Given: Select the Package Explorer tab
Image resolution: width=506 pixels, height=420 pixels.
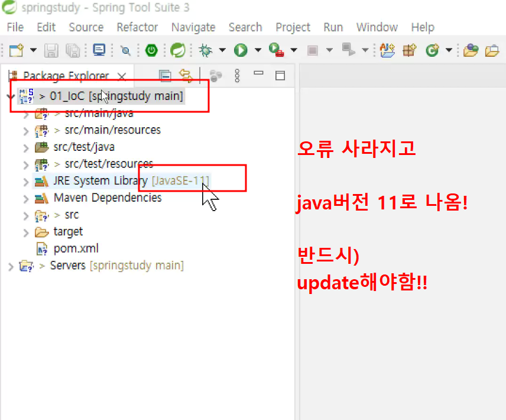Looking at the screenshot, I should (x=66, y=76).
